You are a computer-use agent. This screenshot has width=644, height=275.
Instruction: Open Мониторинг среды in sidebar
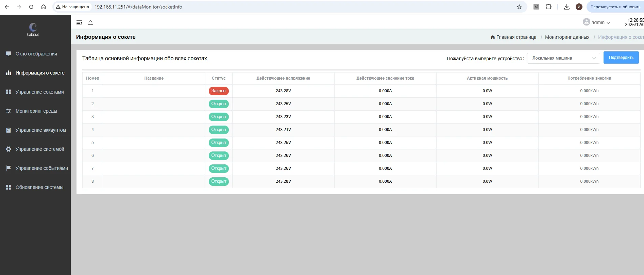tap(35, 111)
